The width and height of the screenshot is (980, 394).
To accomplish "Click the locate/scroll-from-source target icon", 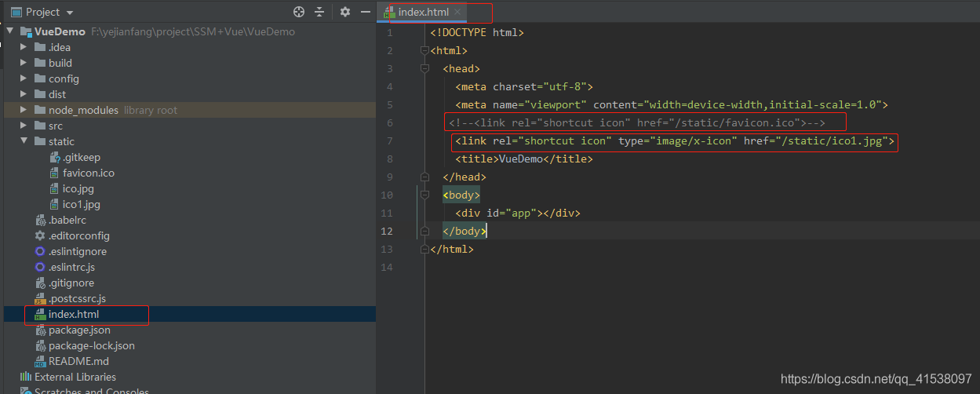I will pos(298,12).
